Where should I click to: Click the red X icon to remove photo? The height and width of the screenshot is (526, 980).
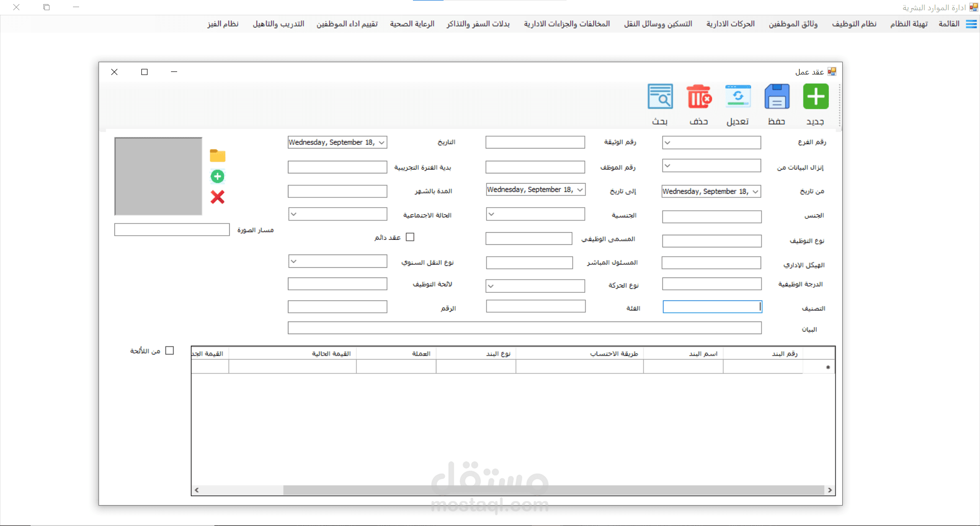pyautogui.click(x=218, y=197)
